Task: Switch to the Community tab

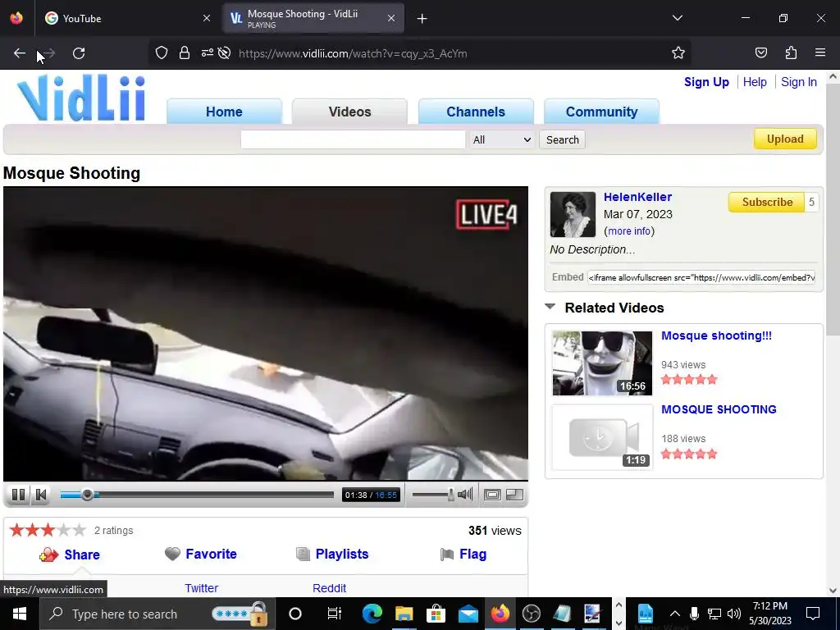Action: pos(601,112)
